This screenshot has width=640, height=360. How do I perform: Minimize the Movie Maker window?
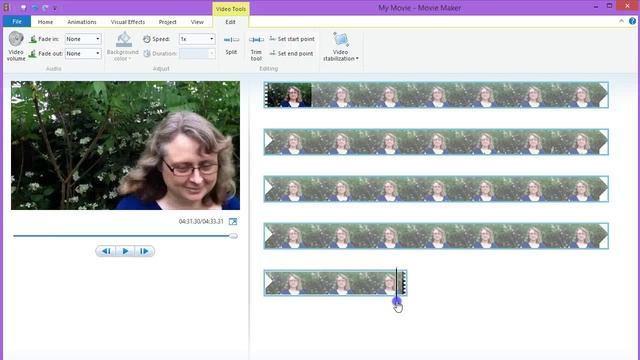(x=596, y=7)
